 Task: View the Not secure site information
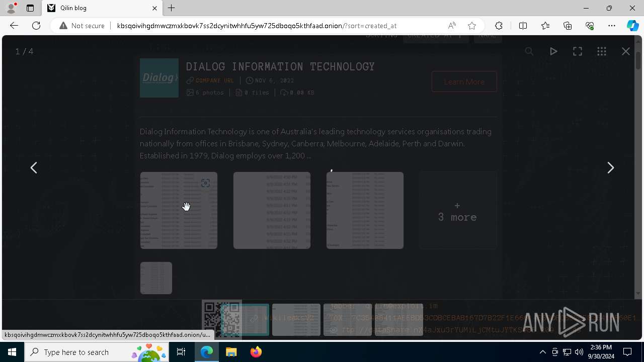click(82, 26)
